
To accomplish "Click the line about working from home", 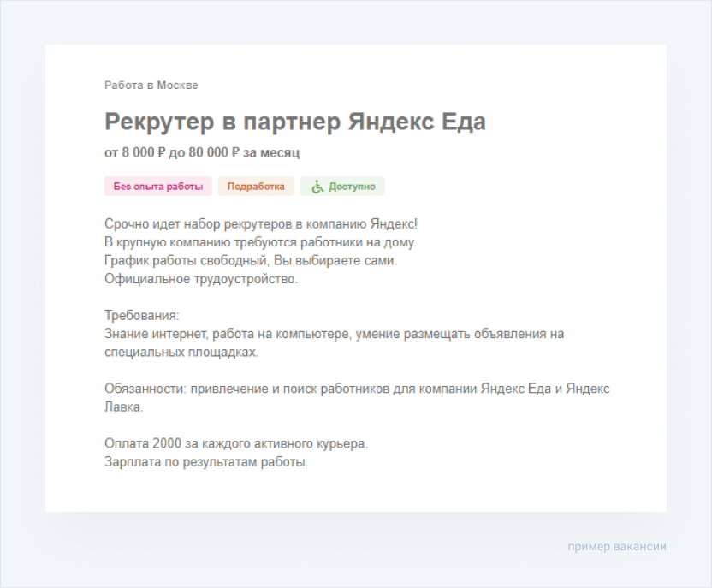I will 260,242.
